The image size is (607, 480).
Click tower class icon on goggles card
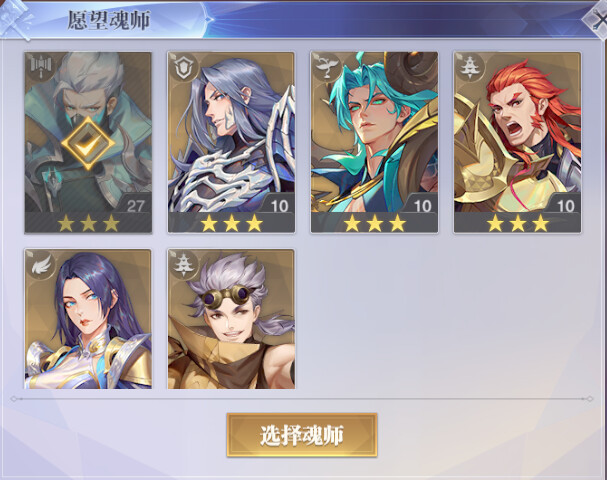click(183, 264)
